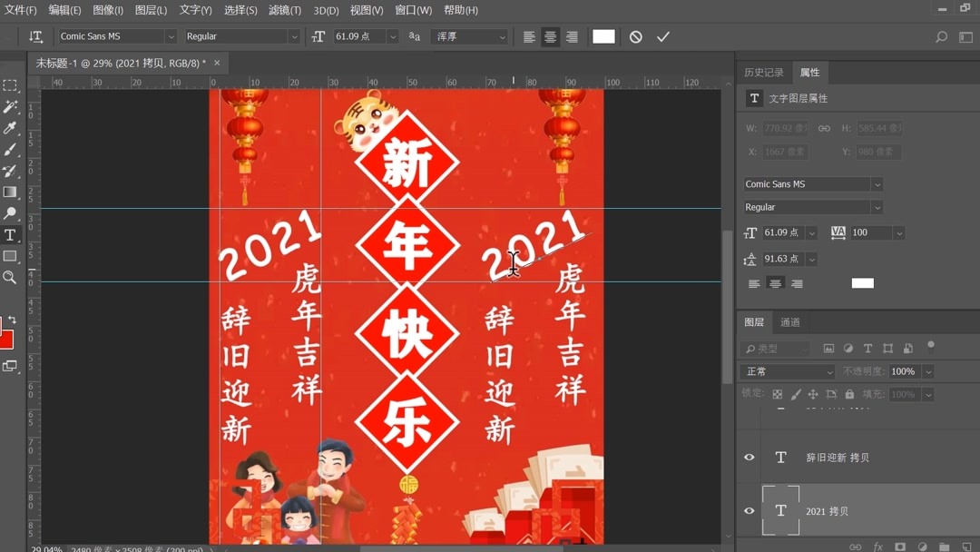
Task: Open the 滤镜 menu
Action: pyautogui.click(x=284, y=10)
